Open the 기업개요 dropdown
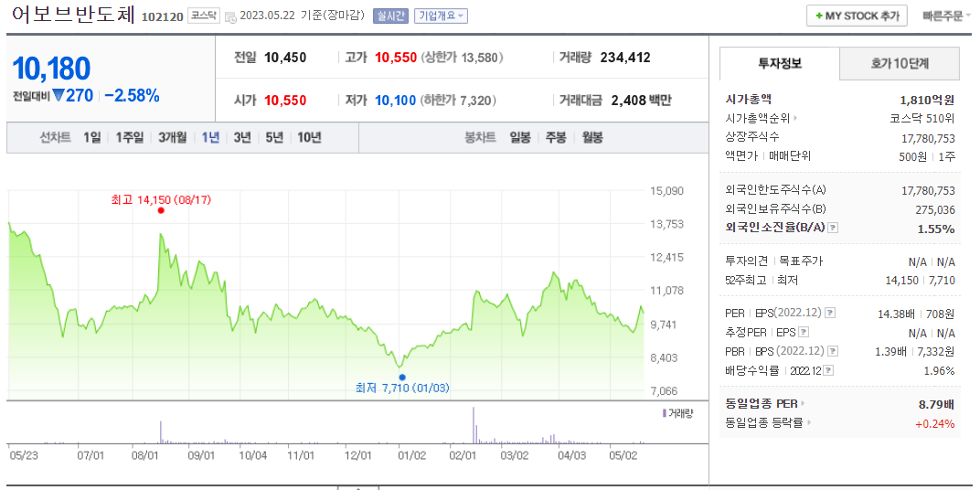Screen dimensions: 980x490 (x=441, y=16)
